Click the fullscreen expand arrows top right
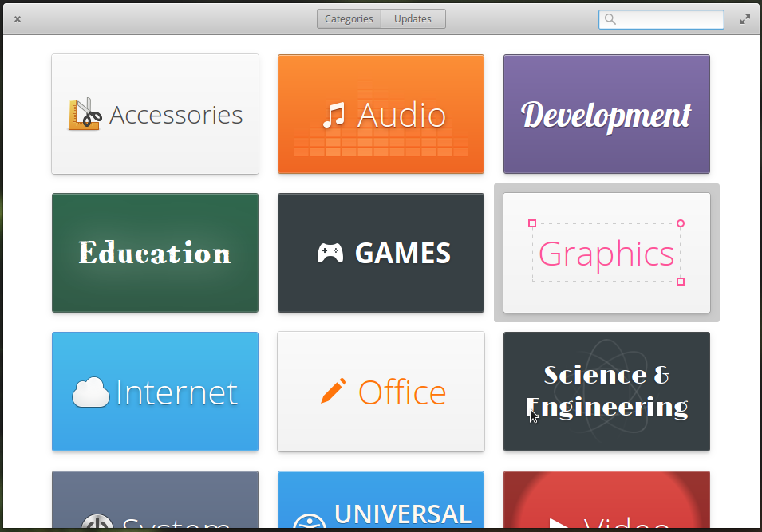The width and height of the screenshot is (762, 532). [744, 18]
